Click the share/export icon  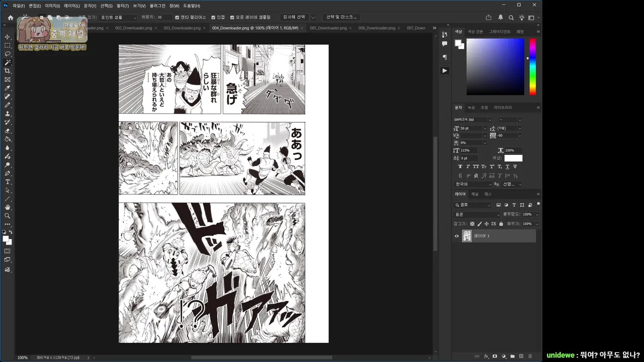click(x=489, y=18)
